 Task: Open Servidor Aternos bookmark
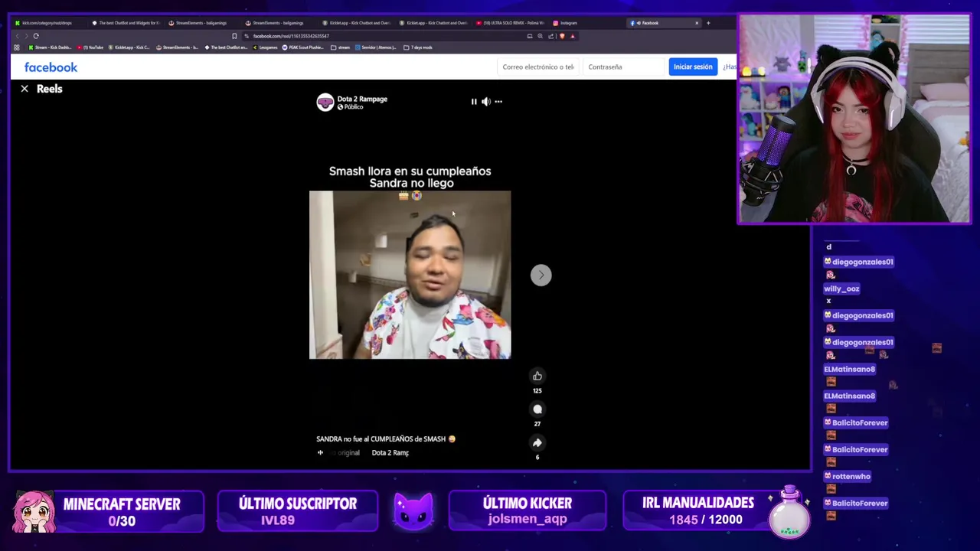[x=376, y=47]
